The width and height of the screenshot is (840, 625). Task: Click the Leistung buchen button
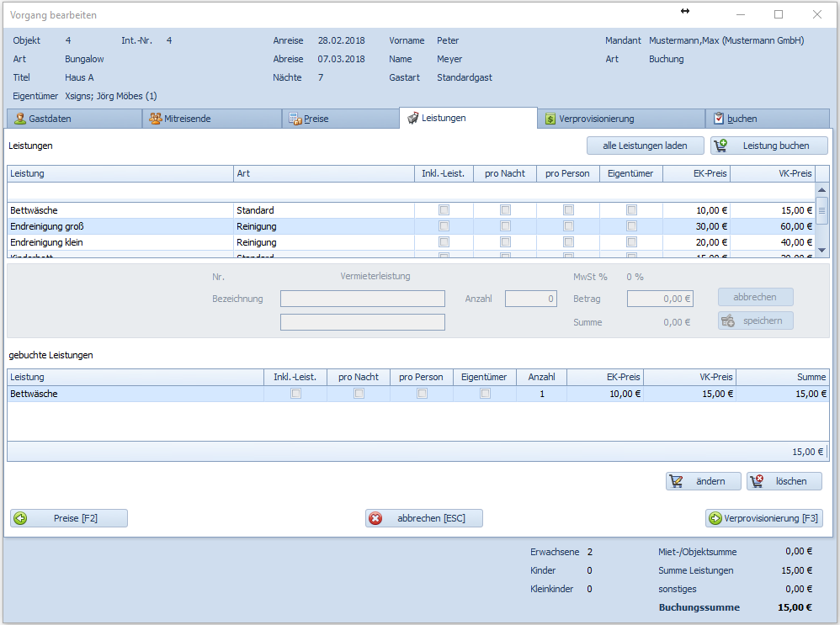click(x=769, y=146)
